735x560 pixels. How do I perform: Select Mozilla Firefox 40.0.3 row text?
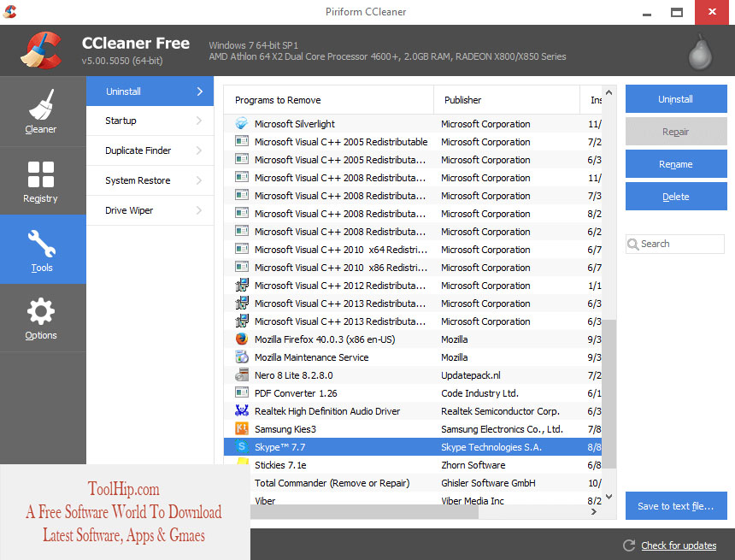click(325, 339)
